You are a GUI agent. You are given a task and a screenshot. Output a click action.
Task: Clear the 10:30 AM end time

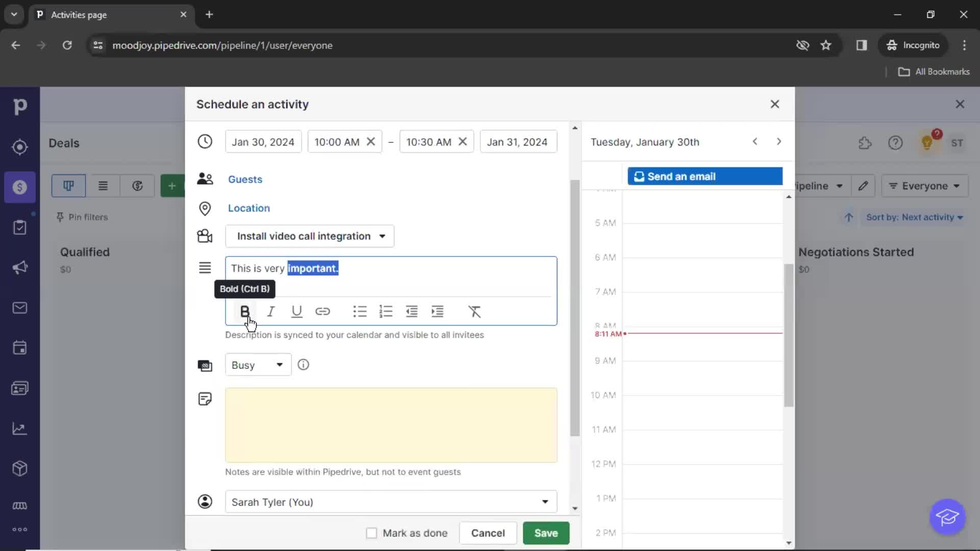pos(463,142)
